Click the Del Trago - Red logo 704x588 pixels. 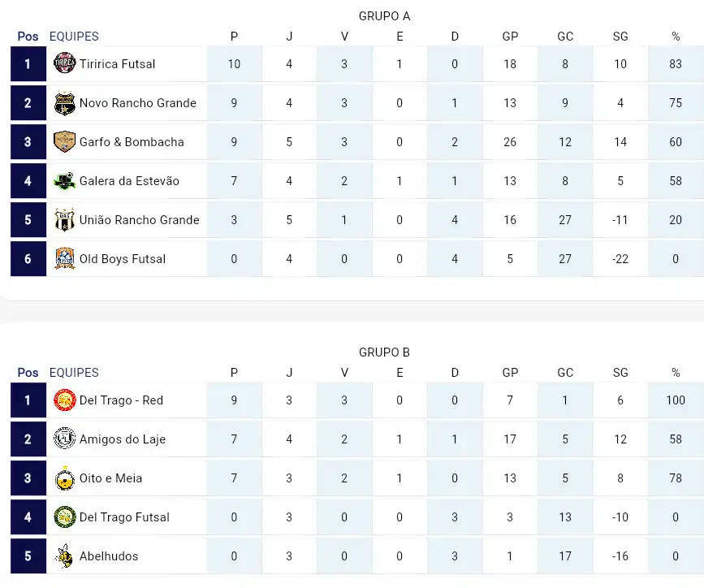point(64,400)
